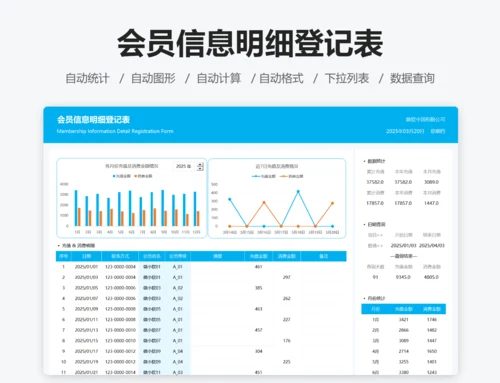The width and height of the screenshot is (500, 383).
Task: Select member level cell A_02 in row 3
Action: click(178, 288)
